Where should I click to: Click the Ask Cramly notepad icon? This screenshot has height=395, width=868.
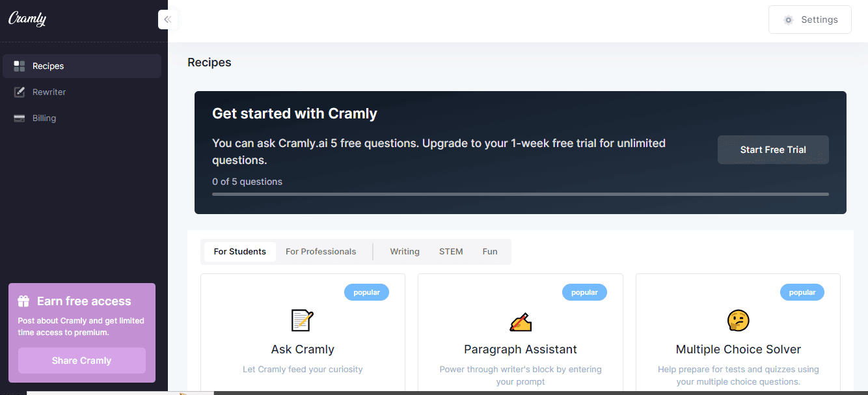point(302,320)
